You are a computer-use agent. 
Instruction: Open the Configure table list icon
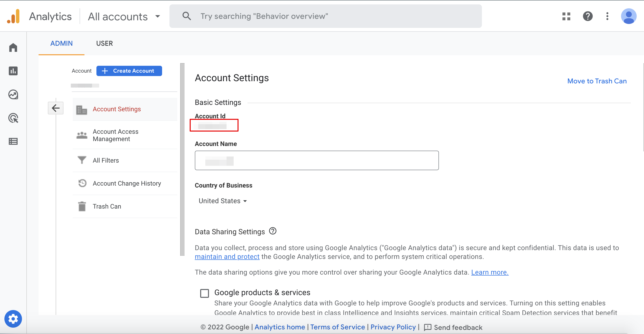(x=13, y=142)
